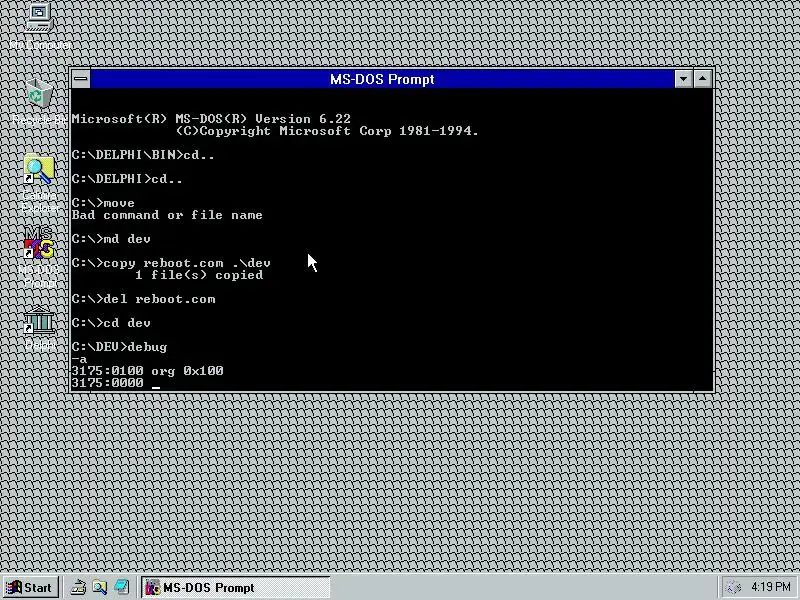Maximize the MS-DOS Prompt window with up arrow

click(x=703, y=79)
